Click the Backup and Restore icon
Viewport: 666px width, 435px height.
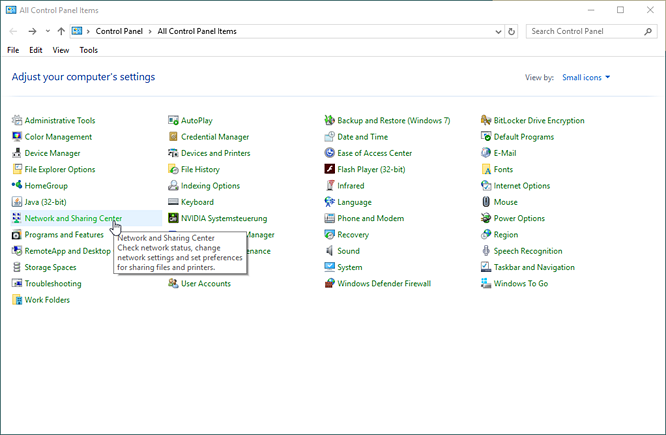(329, 120)
